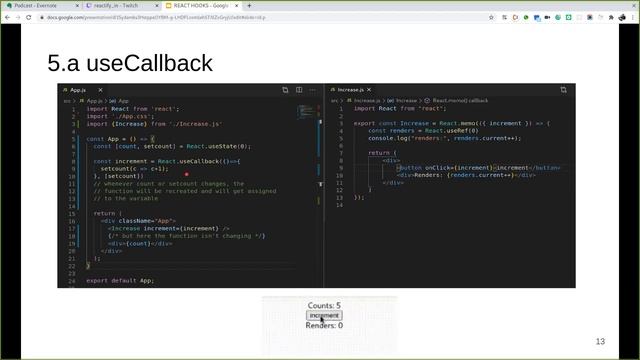The width and height of the screenshot is (640, 360).
Task: Open the blue overlapping-windows extension icon
Action: click(537, 18)
